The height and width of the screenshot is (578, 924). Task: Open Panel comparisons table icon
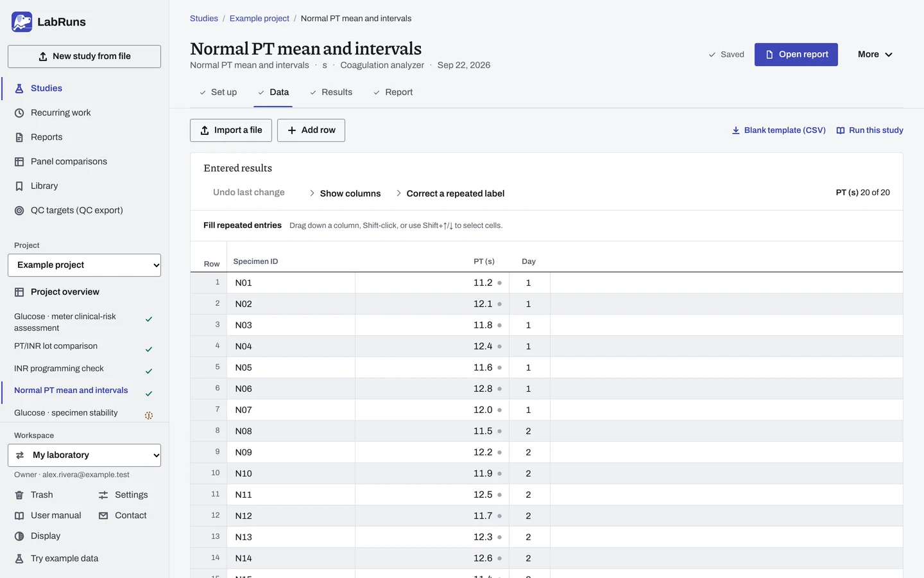pyautogui.click(x=19, y=162)
